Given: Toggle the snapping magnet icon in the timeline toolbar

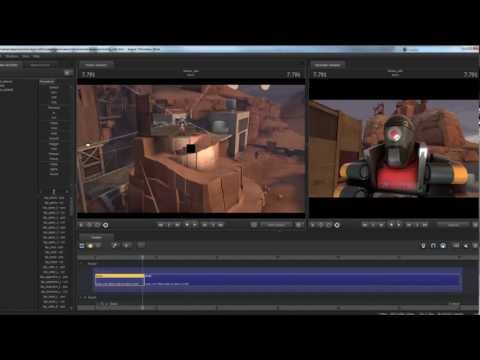Looking at the screenshot, I should [x=433, y=246].
